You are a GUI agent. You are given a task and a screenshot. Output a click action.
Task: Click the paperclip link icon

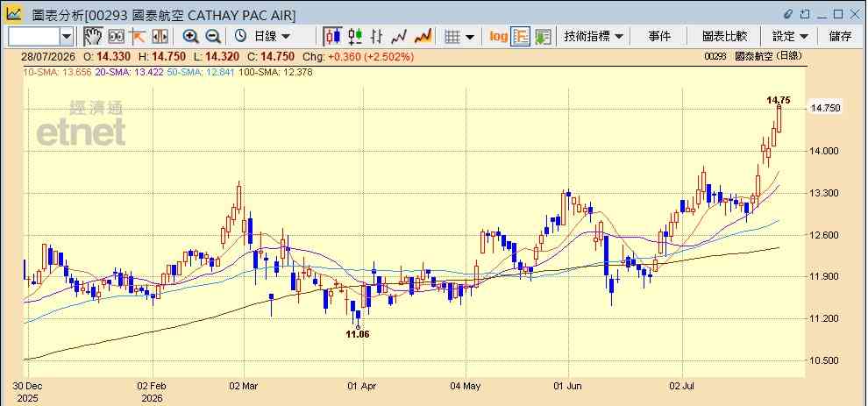click(x=789, y=14)
